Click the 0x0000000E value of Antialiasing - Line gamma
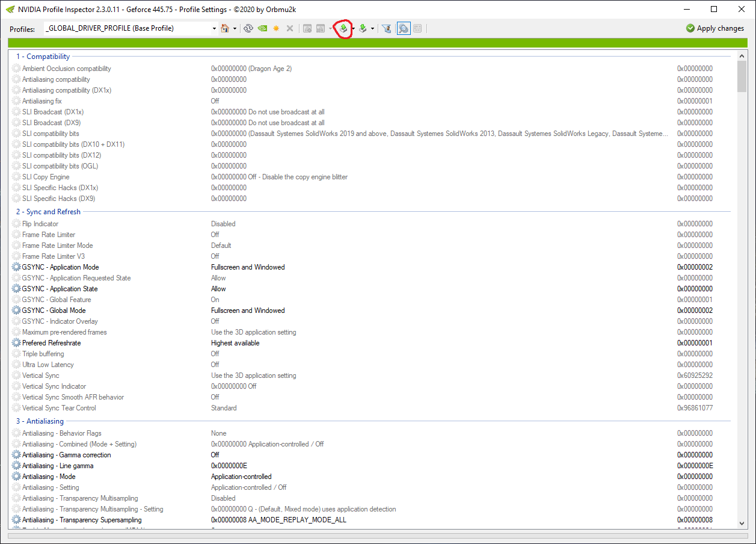Image resolution: width=756 pixels, height=544 pixels. tap(229, 466)
